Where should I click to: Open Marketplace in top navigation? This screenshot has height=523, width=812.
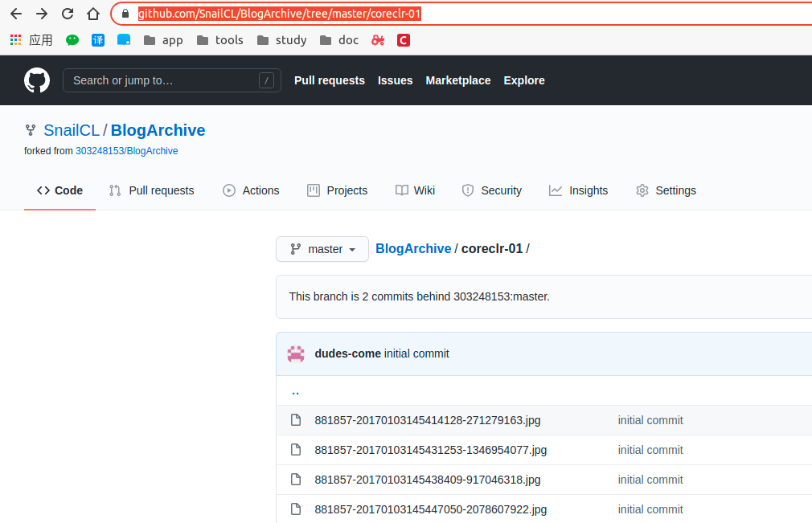point(458,80)
